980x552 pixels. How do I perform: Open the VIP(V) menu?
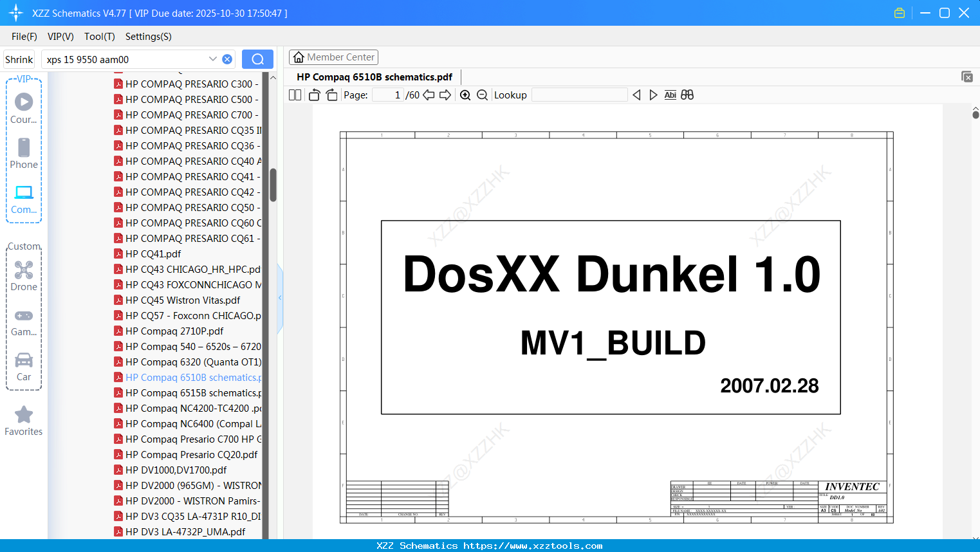tap(60, 37)
